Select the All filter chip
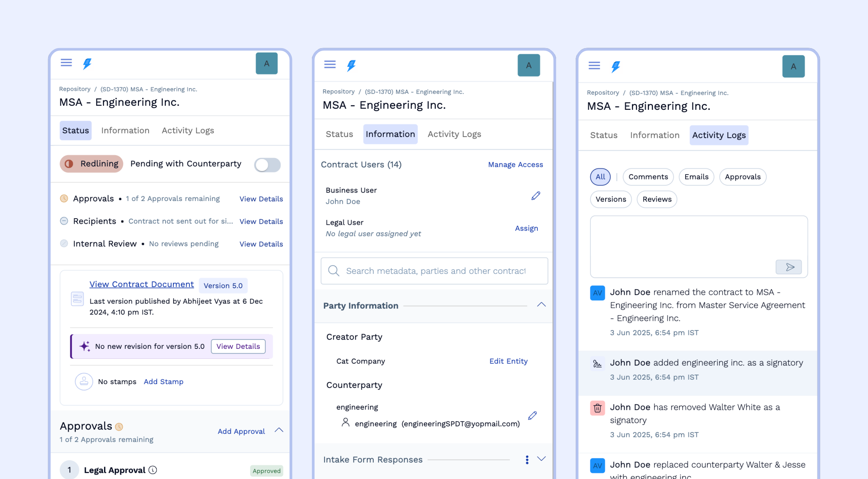 pyautogui.click(x=600, y=177)
